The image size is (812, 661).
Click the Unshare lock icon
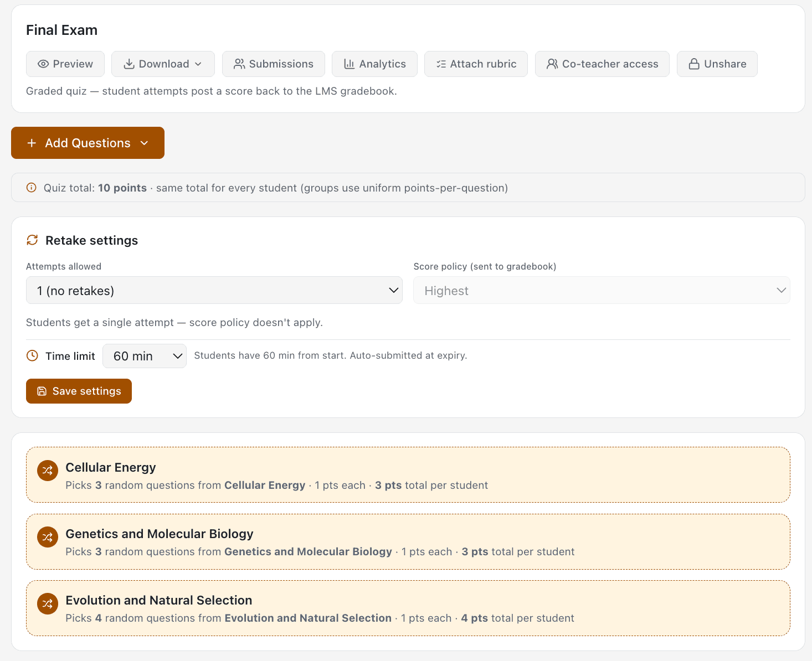[x=694, y=64]
